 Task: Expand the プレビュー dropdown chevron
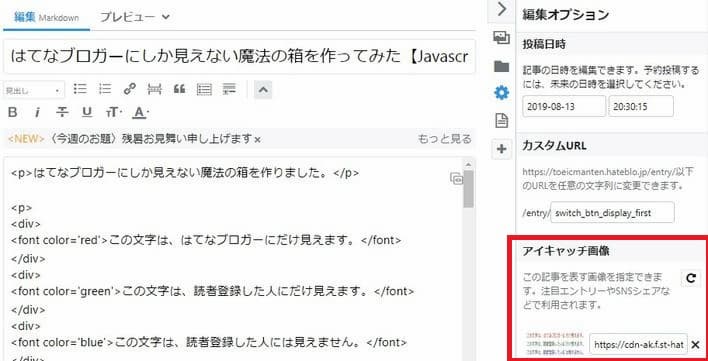coord(165,17)
